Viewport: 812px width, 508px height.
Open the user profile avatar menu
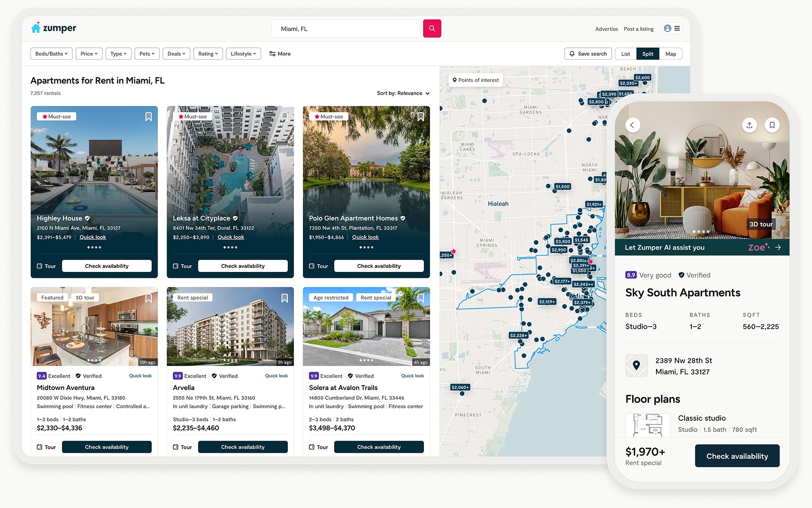pos(672,28)
